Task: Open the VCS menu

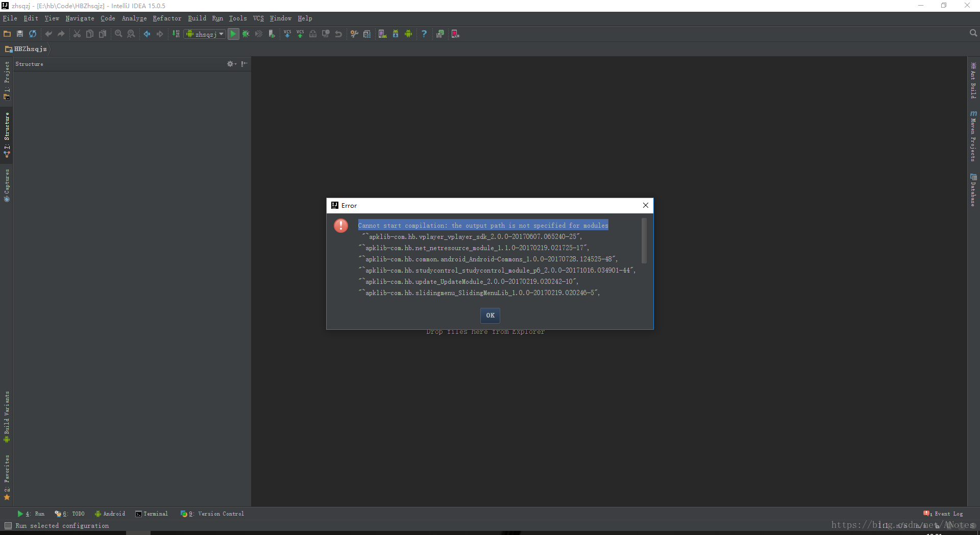Action: point(258,18)
